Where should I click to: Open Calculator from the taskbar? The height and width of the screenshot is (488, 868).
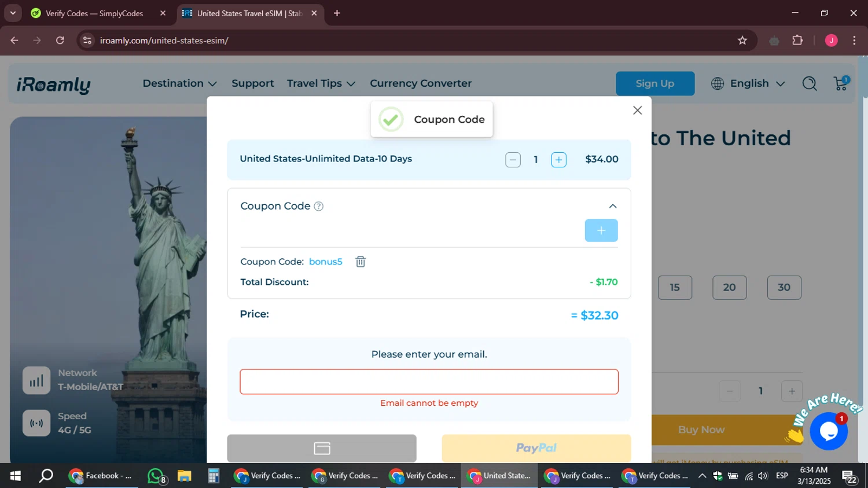[x=214, y=476]
